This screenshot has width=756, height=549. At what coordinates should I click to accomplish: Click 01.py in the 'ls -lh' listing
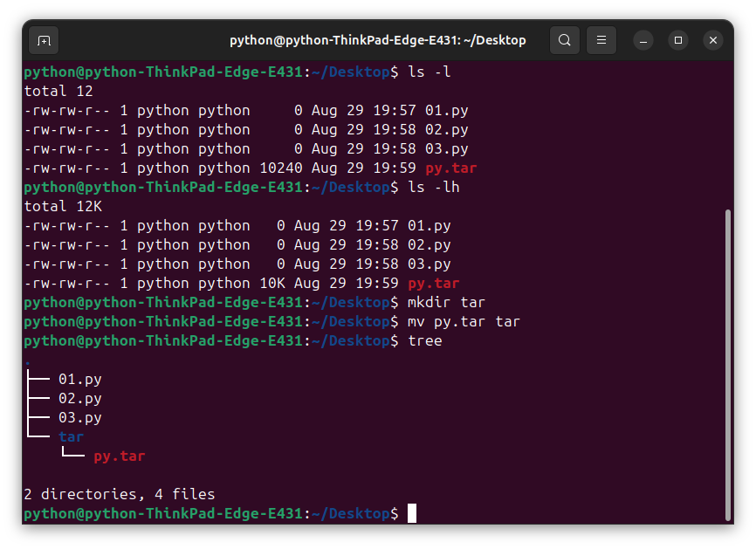click(x=430, y=226)
